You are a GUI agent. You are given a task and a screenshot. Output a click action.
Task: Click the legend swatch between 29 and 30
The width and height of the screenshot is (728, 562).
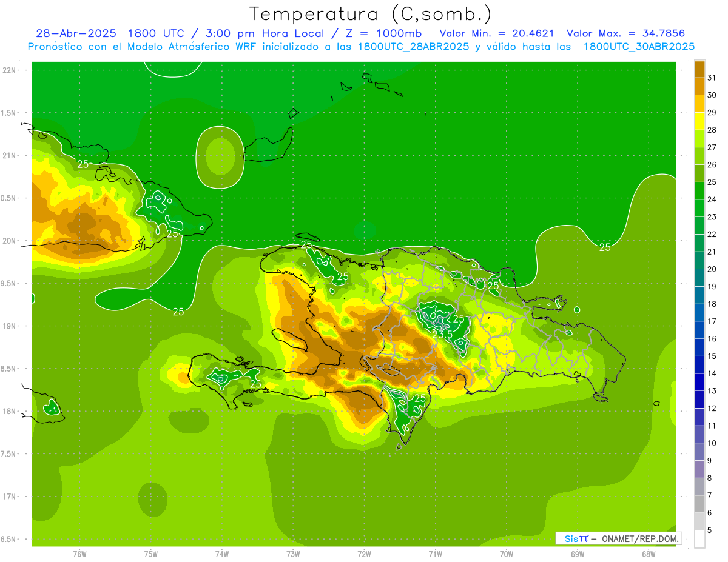tap(699, 103)
